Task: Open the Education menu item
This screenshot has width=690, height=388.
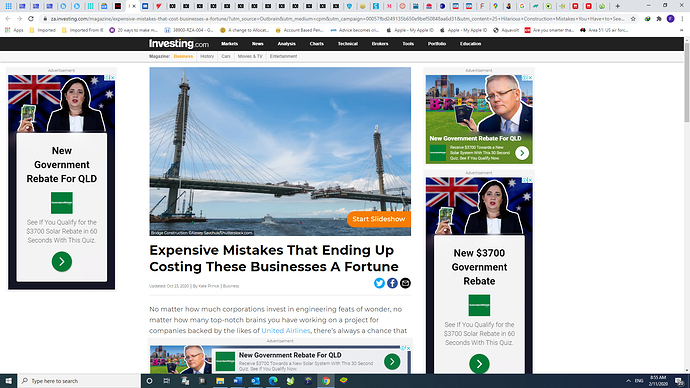Action: point(470,44)
